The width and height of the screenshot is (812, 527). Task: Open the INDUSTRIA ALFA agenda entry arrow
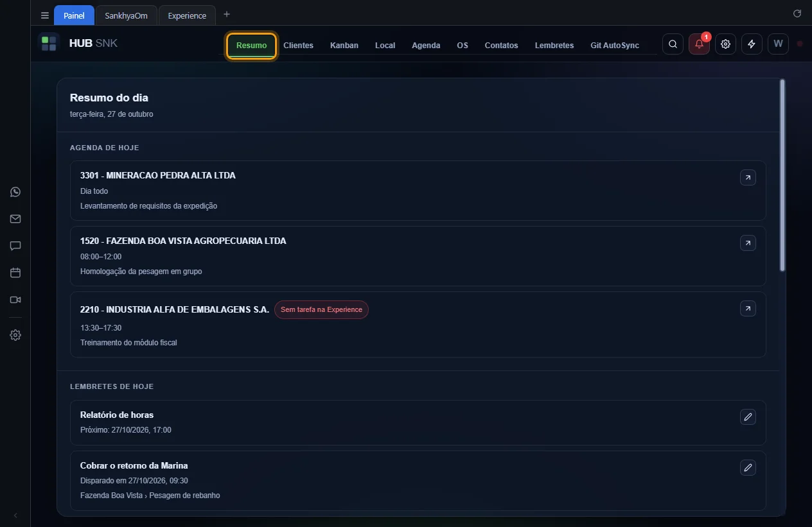pos(748,309)
